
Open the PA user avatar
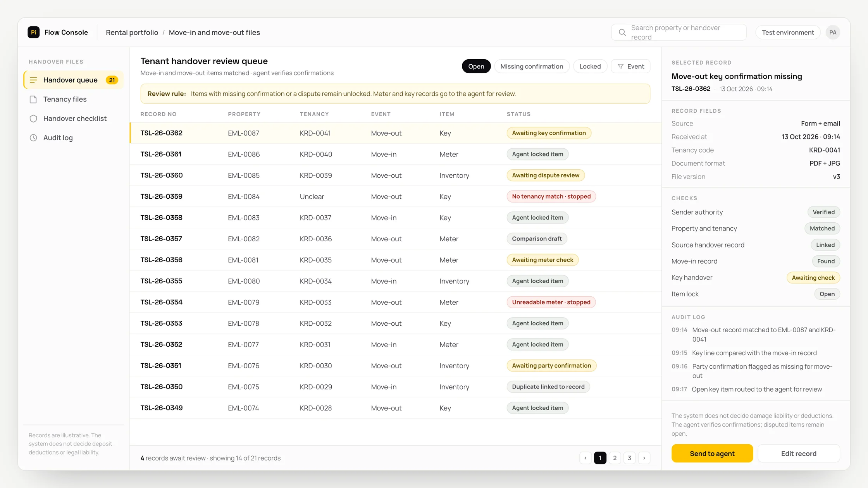(833, 33)
